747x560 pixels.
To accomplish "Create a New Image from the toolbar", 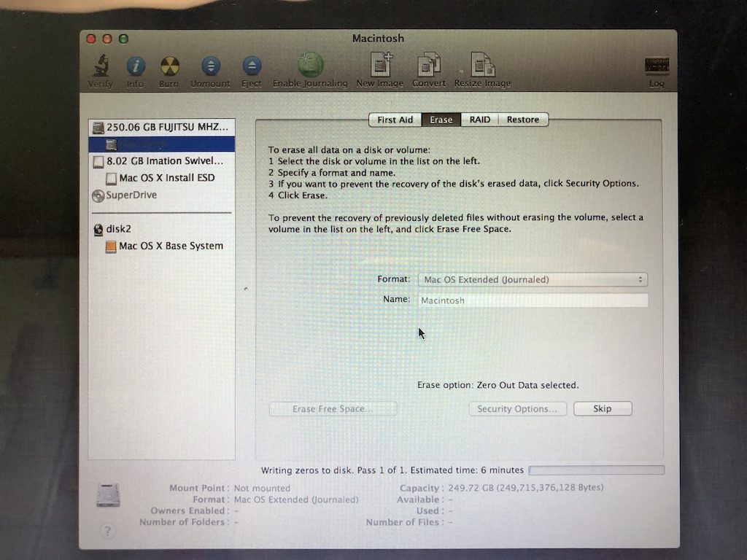I will [380, 67].
